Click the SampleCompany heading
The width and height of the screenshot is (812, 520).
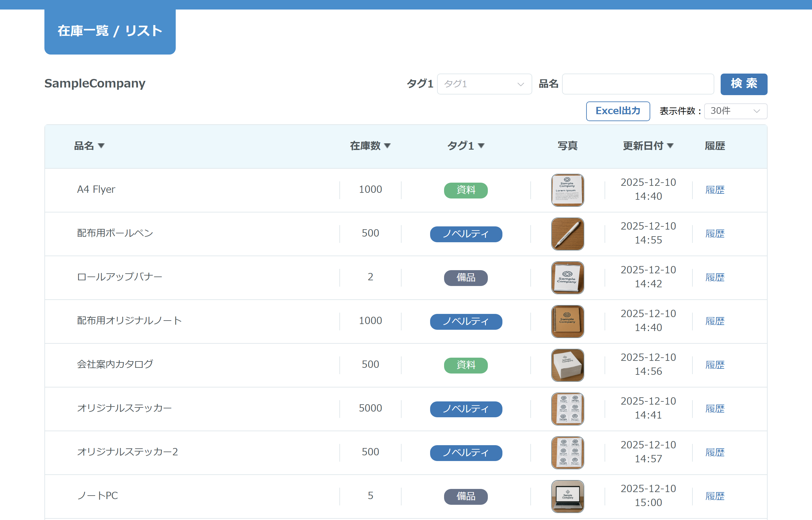(95, 83)
